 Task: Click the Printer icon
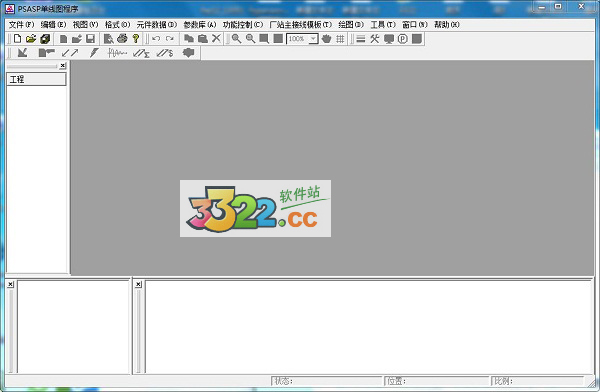122,39
